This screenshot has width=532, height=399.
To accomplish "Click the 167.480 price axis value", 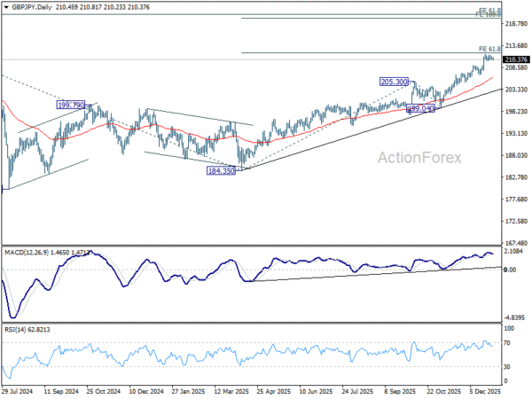I will click(515, 241).
